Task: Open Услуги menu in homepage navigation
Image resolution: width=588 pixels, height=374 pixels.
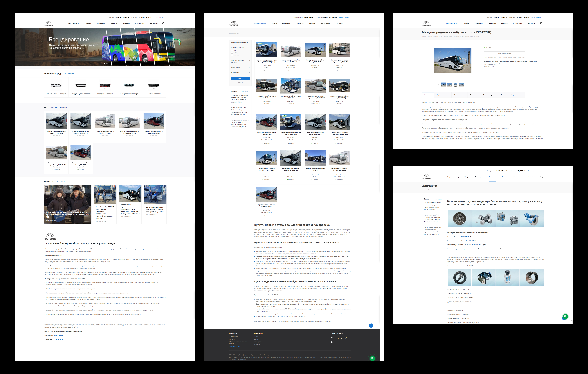Action: (89, 24)
